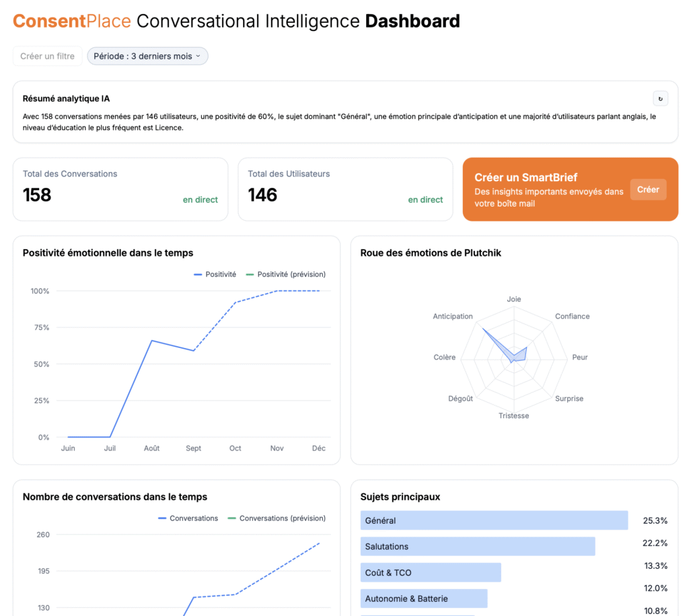Click the Créer button in SmartBrief card

click(x=648, y=189)
